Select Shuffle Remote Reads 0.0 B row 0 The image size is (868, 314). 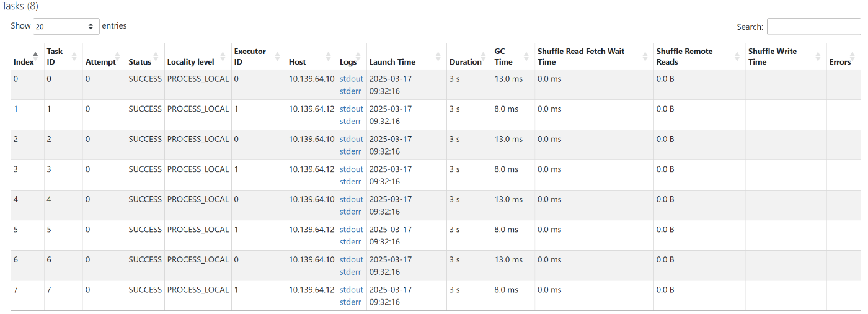point(665,79)
